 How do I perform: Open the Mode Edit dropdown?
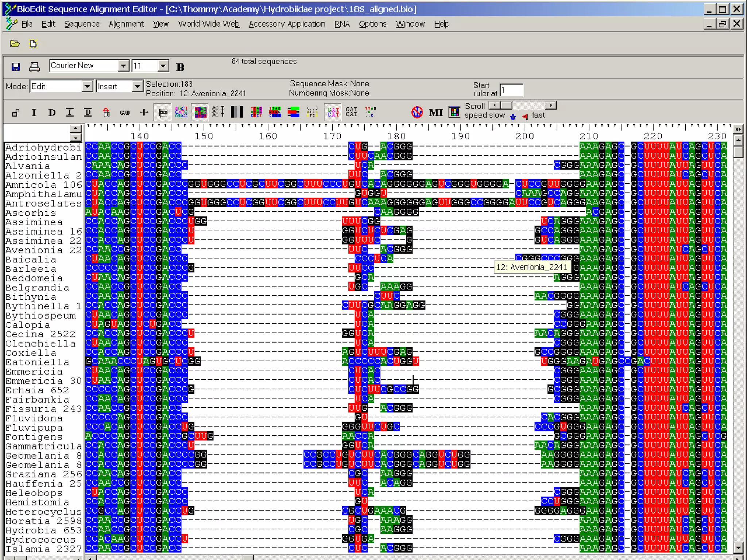click(87, 86)
